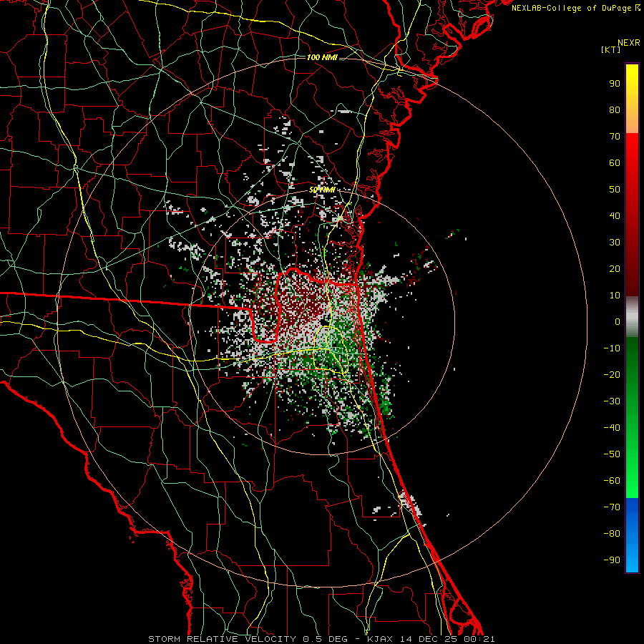Click the 40 value on velocity scale
The image size is (644, 644).
pyautogui.click(x=615, y=216)
